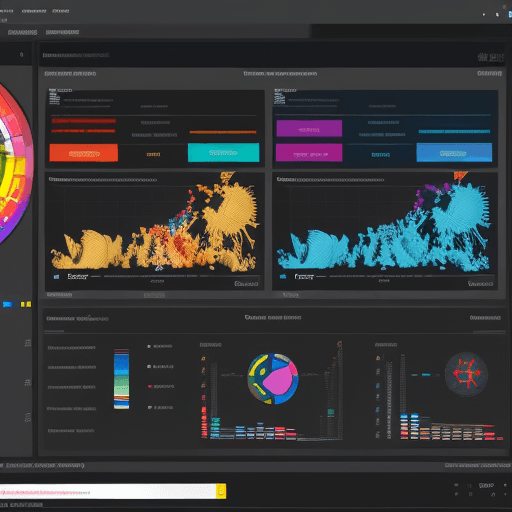Click the orange horizontal bar above the teal button
Screen dimensions: 512x512
223,132
